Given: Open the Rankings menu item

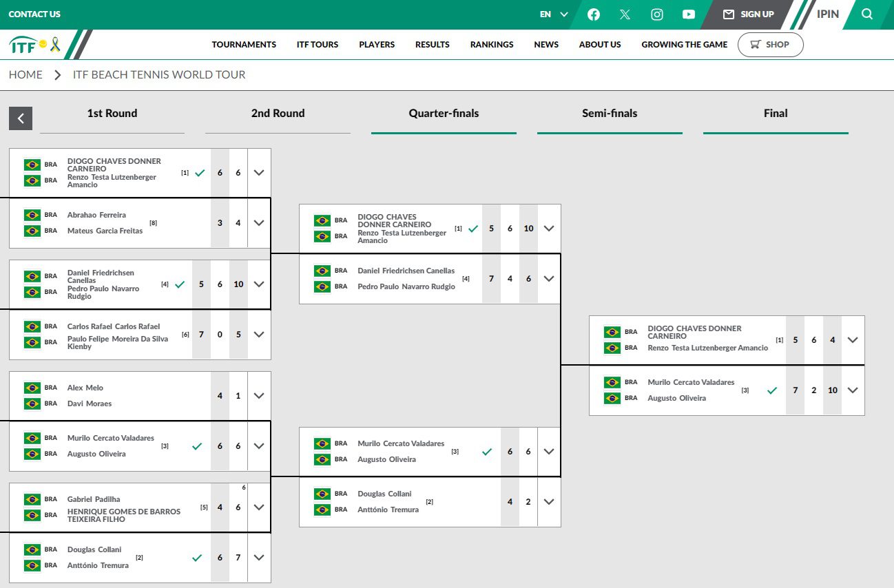Looking at the screenshot, I should (492, 45).
